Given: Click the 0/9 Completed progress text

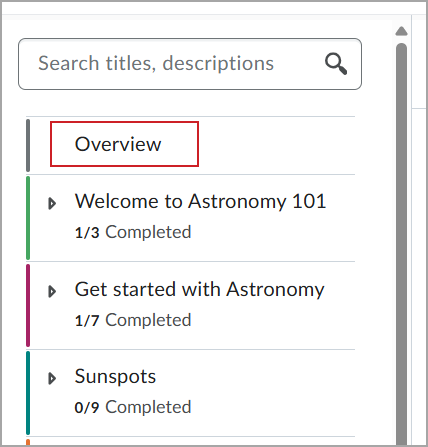Looking at the screenshot, I should click(x=133, y=407).
